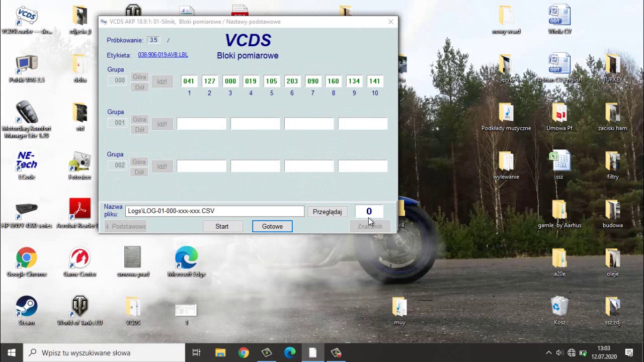
Task: Click the Grupa 001 first value field
Action: (201, 124)
